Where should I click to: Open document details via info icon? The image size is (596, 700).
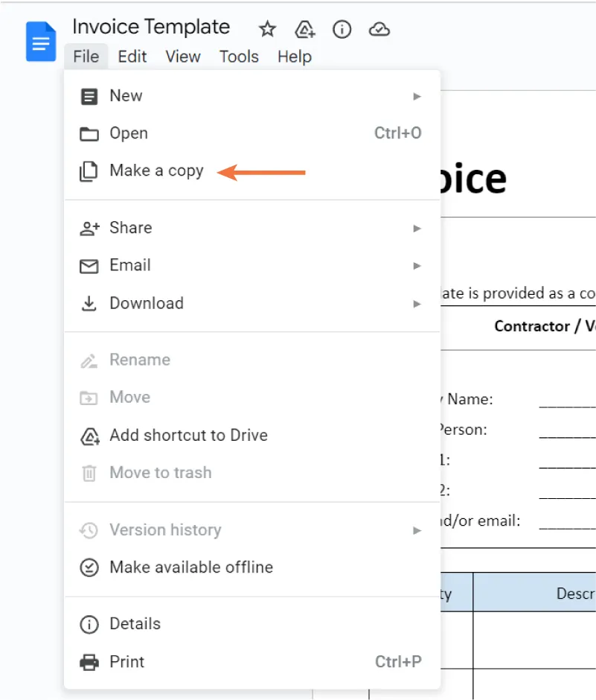tap(342, 30)
